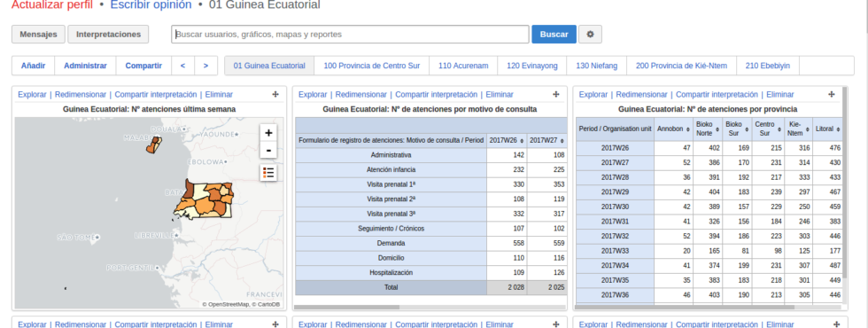
Task: Click the Buscar button
Action: click(554, 35)
